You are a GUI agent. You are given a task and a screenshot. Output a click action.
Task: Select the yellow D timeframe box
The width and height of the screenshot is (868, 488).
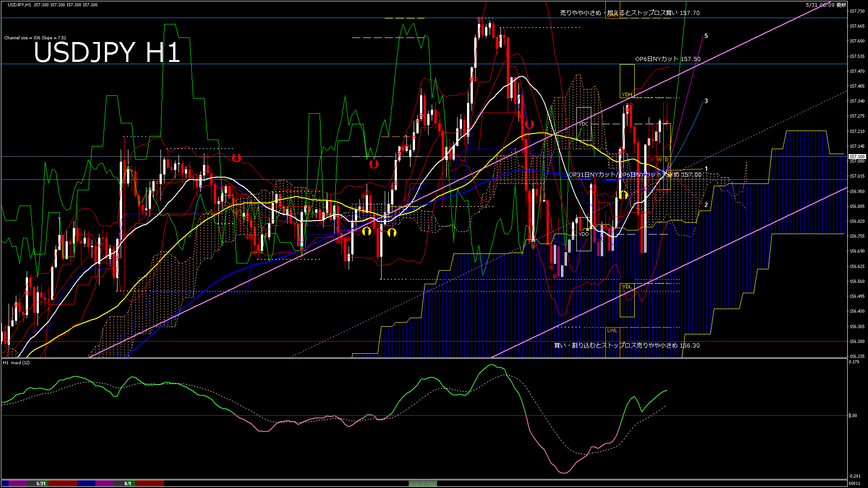coord(666,160)
